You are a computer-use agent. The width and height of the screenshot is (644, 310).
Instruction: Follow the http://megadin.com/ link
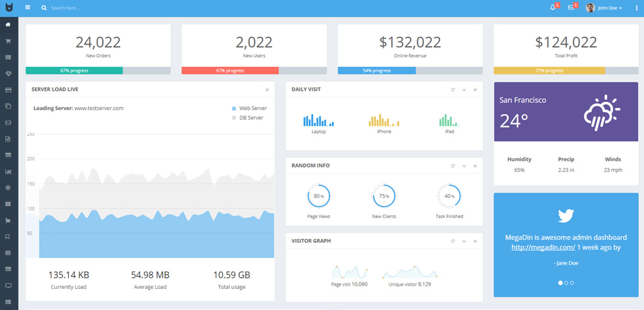(x=543, y=247)
